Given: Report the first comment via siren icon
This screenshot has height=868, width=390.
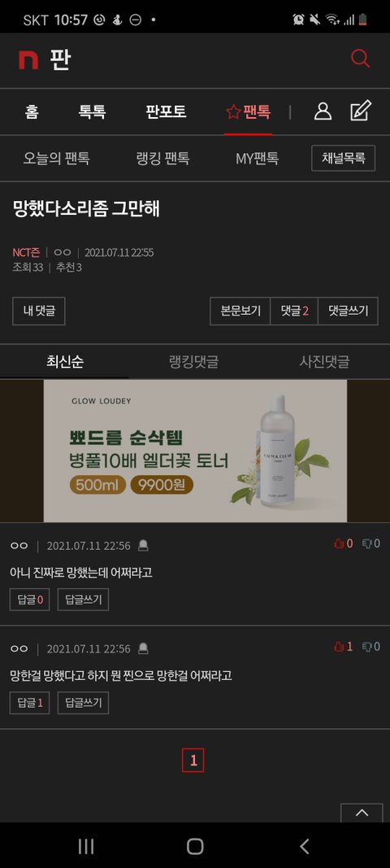Looking at the screenshot, I should [x=143, y=546].
